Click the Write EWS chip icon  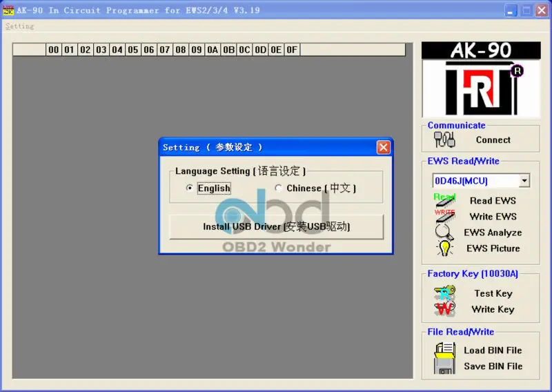(445, 216)
